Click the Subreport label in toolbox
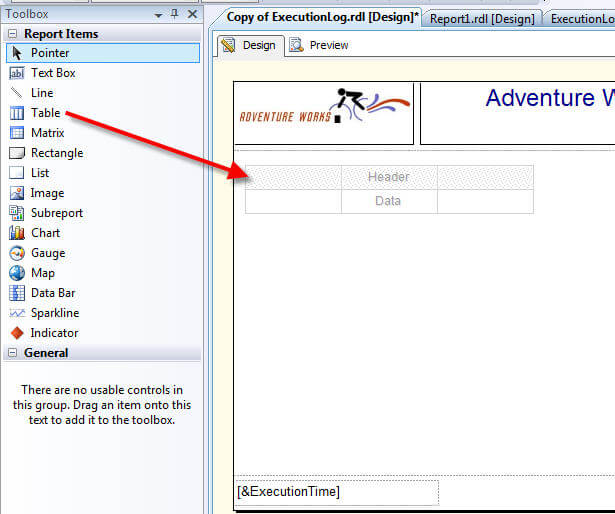Viewport: 615px width, 514px height. coord(57,213)
